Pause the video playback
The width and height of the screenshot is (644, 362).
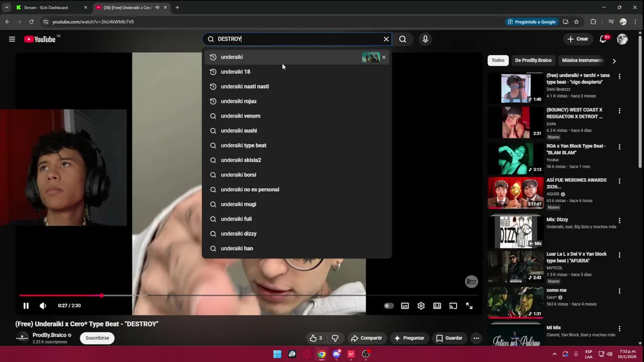tap(26, 306)
